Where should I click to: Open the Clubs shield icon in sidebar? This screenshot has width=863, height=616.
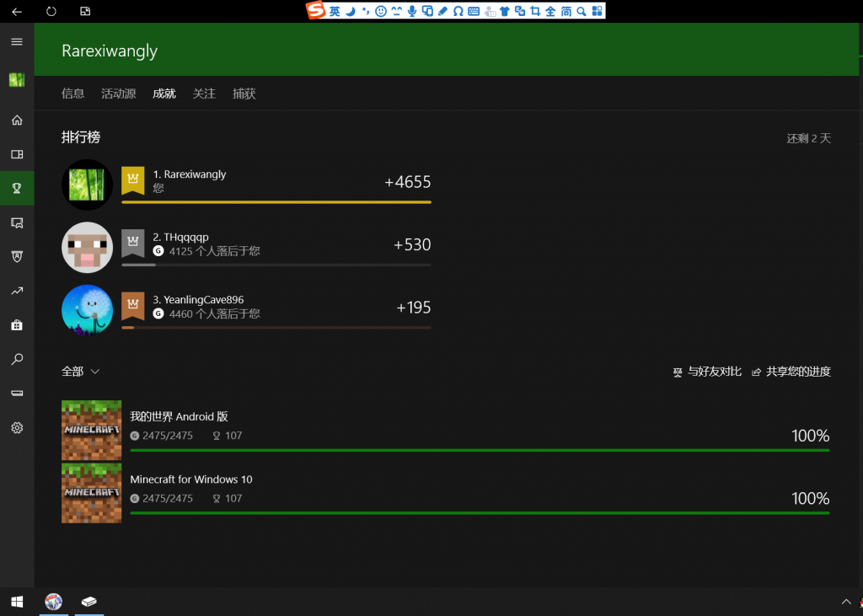[17, 256]
